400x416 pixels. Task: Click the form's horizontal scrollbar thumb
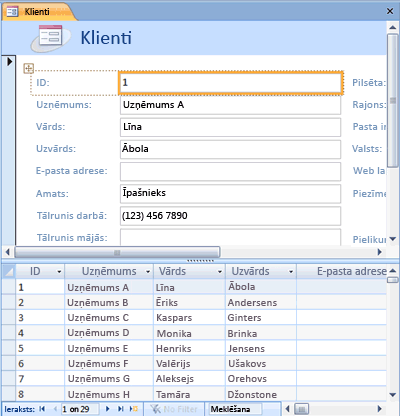[117, 252]
